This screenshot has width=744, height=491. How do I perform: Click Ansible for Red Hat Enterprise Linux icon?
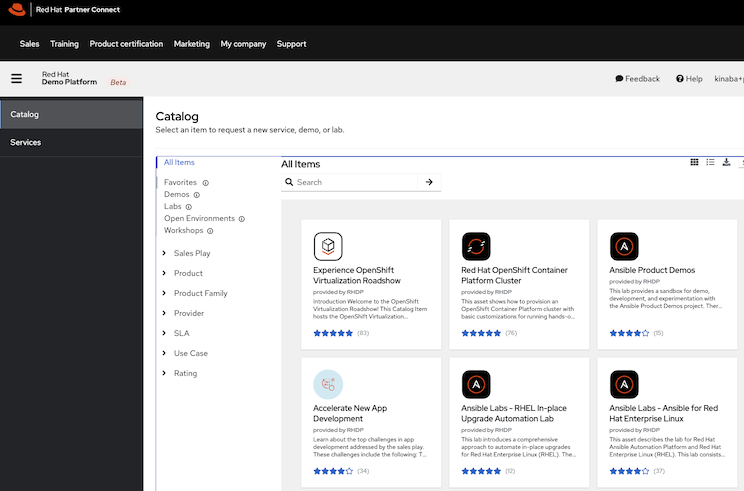624,384
